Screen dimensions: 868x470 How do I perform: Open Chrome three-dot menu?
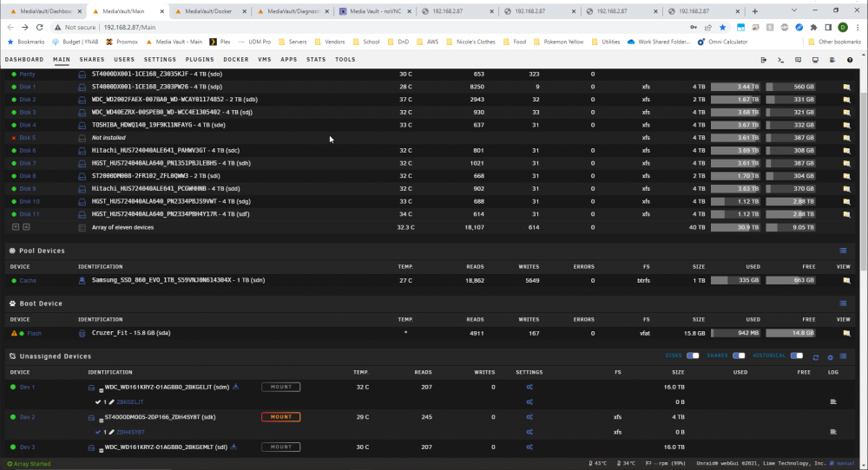858,27
